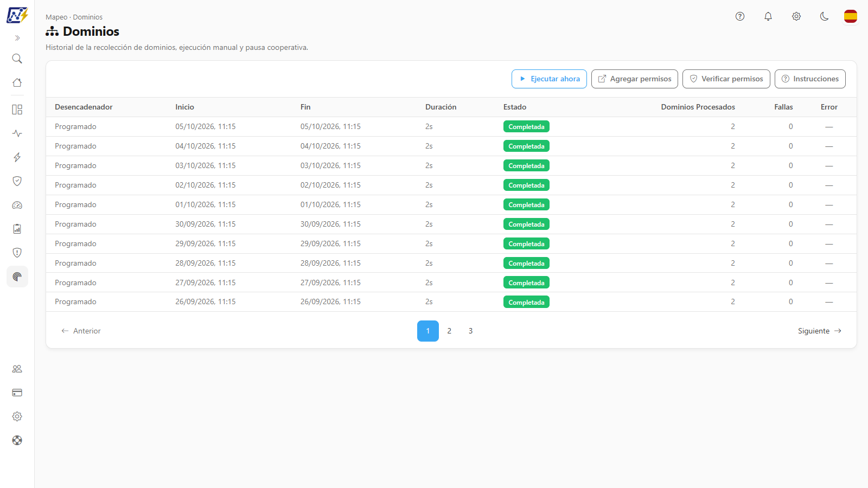The image size is (868, 488).
Task: Open the sidebar settings gear icon
Action: pyautogui.click(x=17, y=416)
